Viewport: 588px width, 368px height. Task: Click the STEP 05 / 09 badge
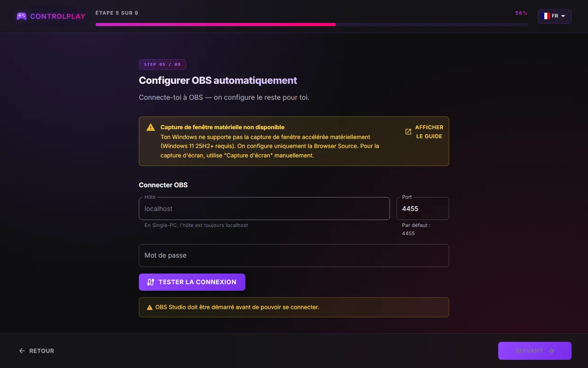162,64
